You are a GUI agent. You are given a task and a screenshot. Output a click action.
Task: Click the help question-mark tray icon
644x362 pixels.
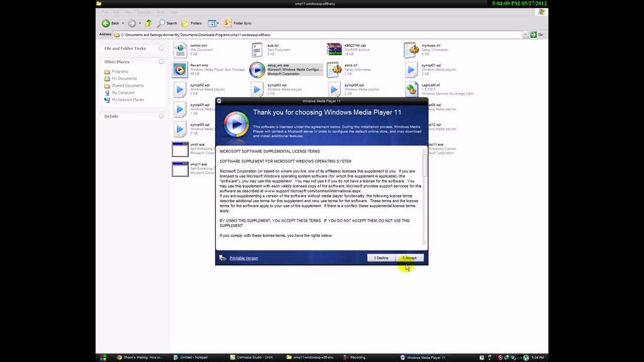click(481, 357)
